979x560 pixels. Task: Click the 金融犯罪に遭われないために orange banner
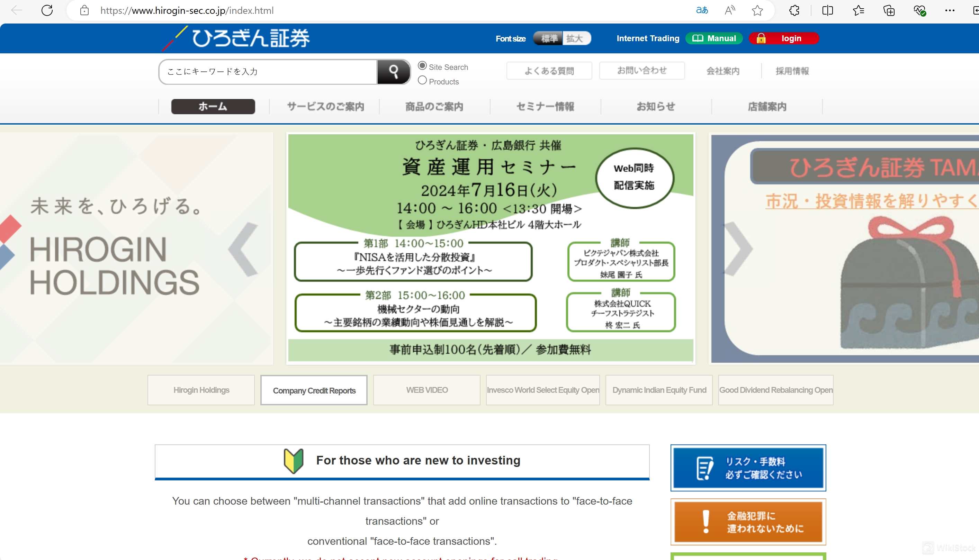pyautogui.click(x=748, y=522)
